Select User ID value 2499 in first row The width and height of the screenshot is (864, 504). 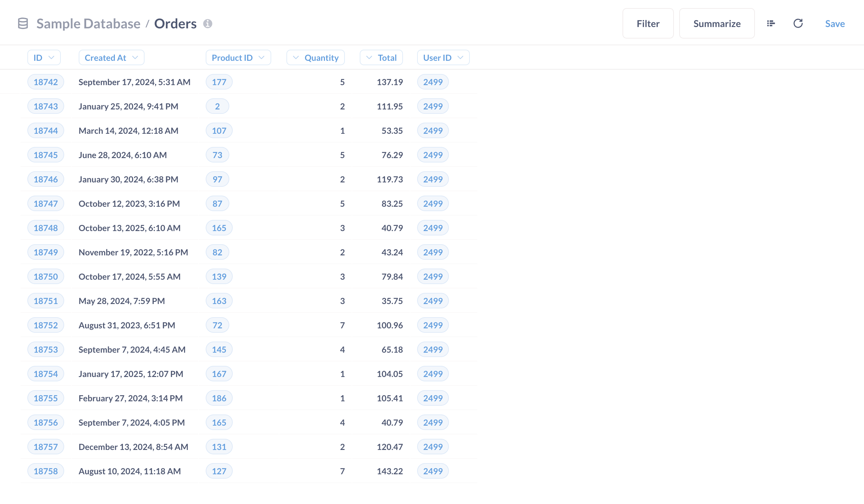(x=433, y=82)
